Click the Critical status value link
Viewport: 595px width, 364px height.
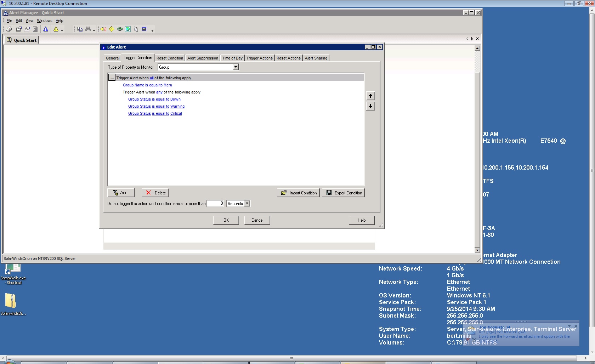176,113
